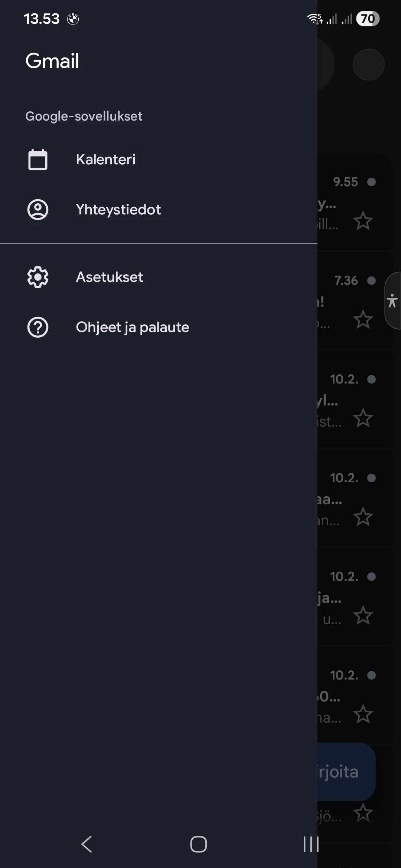Tap the floating accessibility button

click(x=392, y=300)
